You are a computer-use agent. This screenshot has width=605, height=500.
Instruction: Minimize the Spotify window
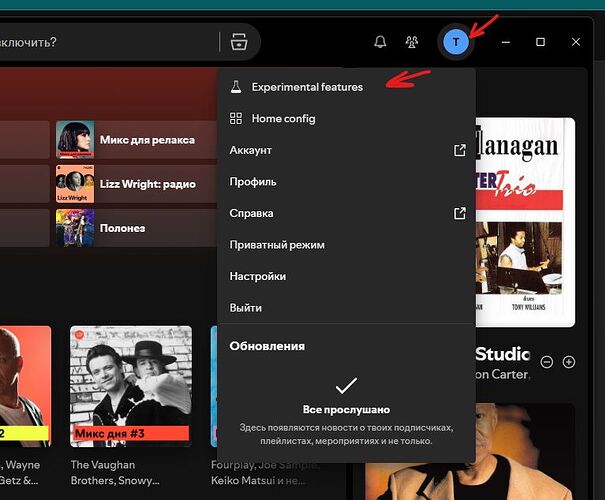coord(506,42)
